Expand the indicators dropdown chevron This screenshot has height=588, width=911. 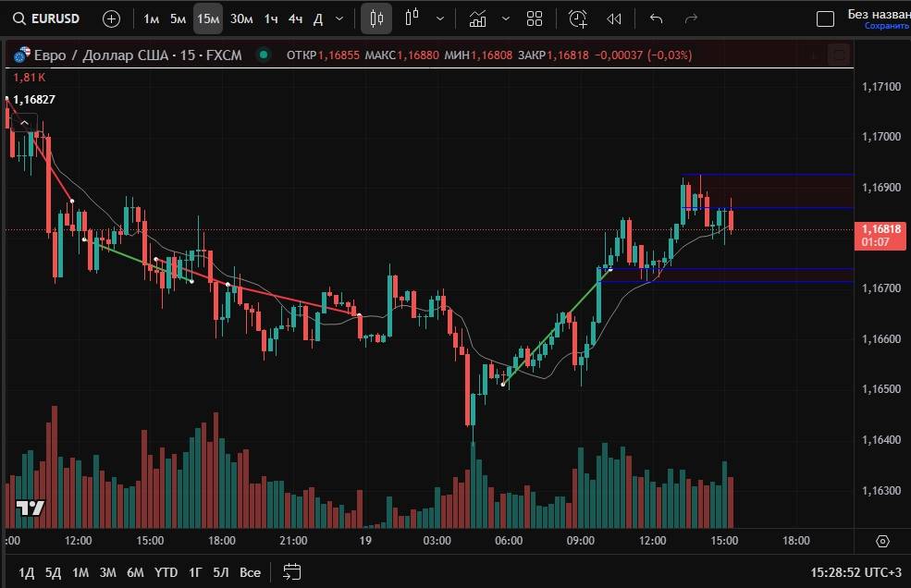coord(505,18)
